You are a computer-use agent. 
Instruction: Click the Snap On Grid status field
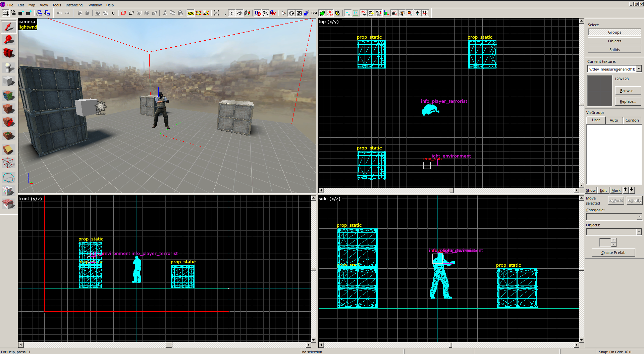pos(620,352)
